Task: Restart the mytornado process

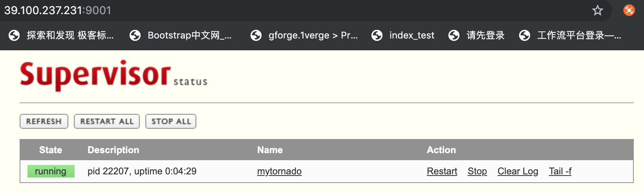Action: (442, 171)
